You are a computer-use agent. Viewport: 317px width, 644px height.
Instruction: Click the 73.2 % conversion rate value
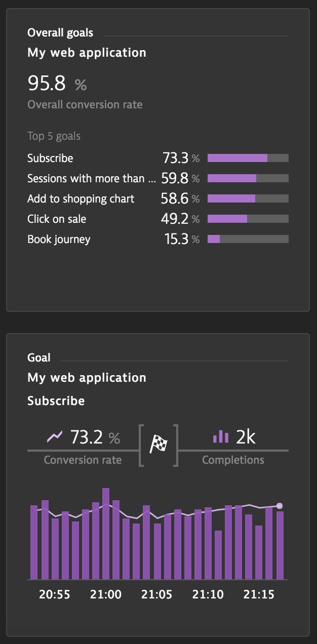(95, 437)
